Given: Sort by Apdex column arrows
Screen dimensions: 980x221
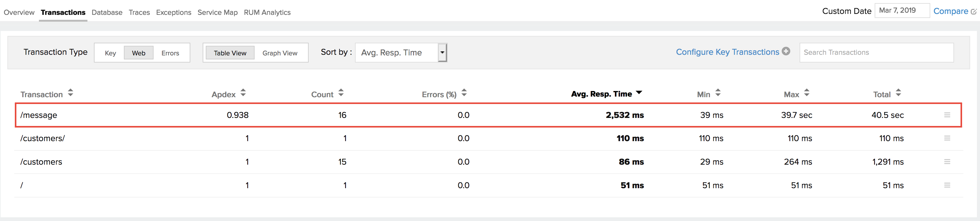Looking at the screenshot, I should coord(243,93).
